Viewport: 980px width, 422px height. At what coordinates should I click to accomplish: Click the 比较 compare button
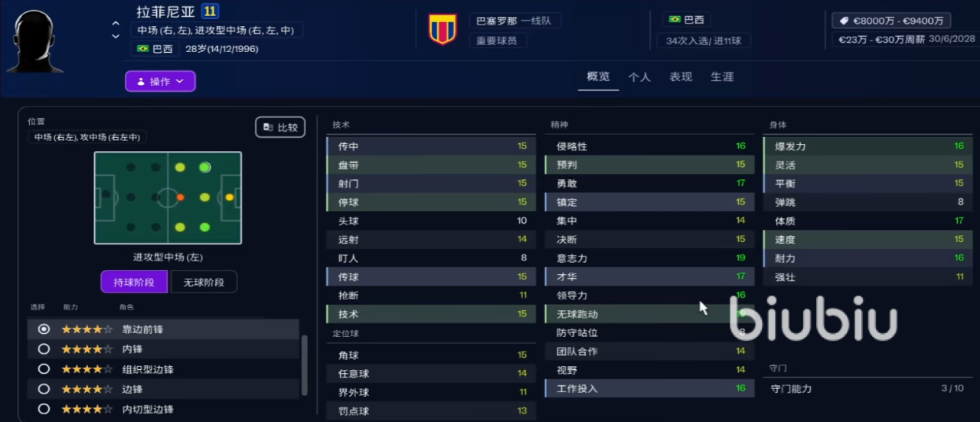tap(280, 127)
